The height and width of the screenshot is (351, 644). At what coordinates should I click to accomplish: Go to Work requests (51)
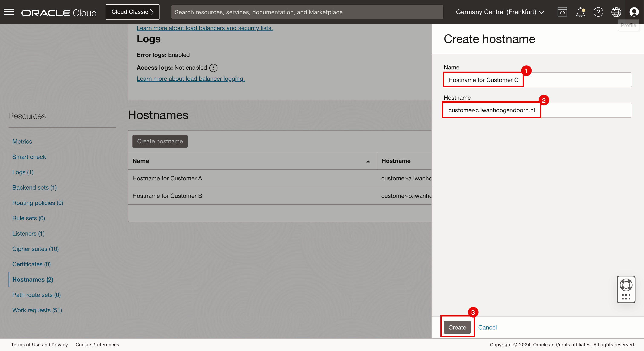click(x=37, y=310)
